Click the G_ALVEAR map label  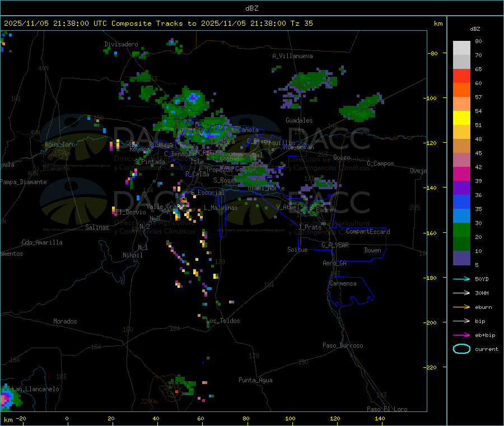pyautogui.click(x=335, y=245)
